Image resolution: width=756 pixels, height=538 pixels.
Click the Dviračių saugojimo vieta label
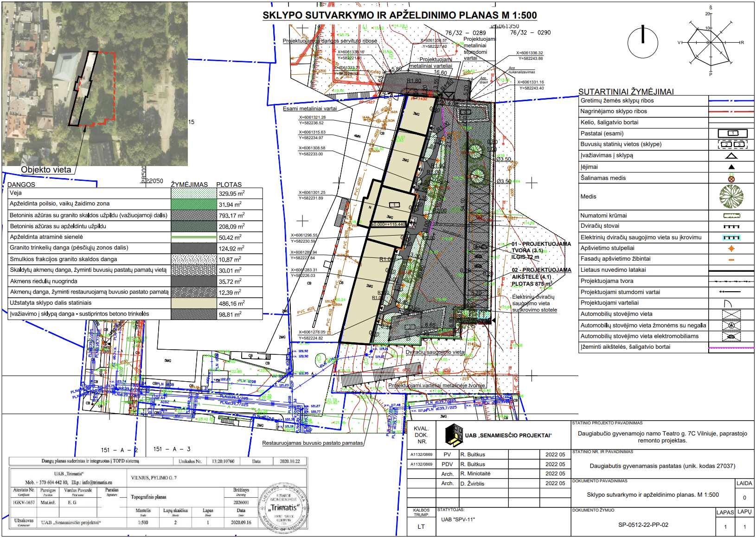435,352
